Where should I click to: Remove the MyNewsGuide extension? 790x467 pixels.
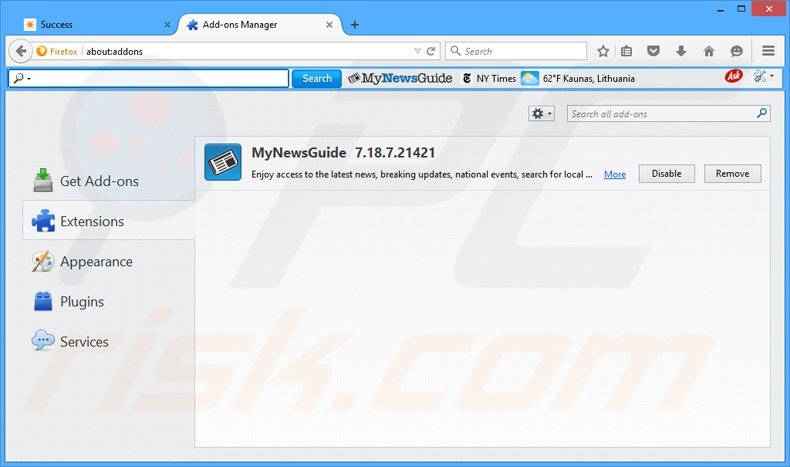(733, 173)
